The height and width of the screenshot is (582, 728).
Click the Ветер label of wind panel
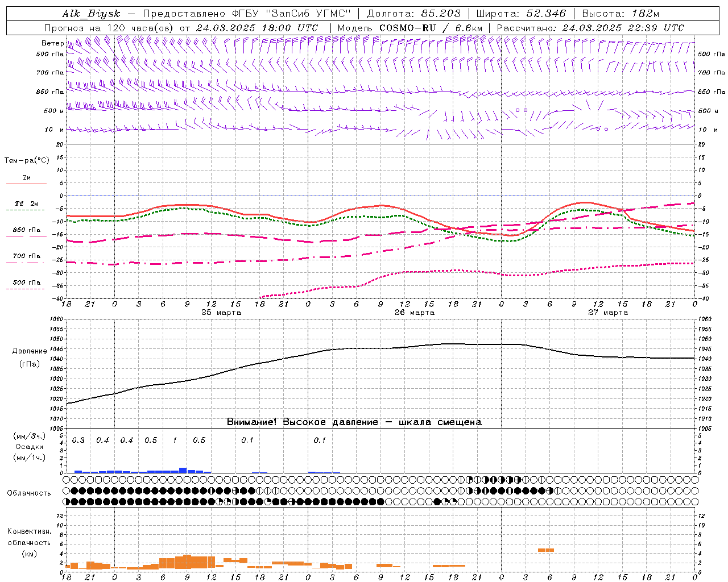tap(52, 43)
